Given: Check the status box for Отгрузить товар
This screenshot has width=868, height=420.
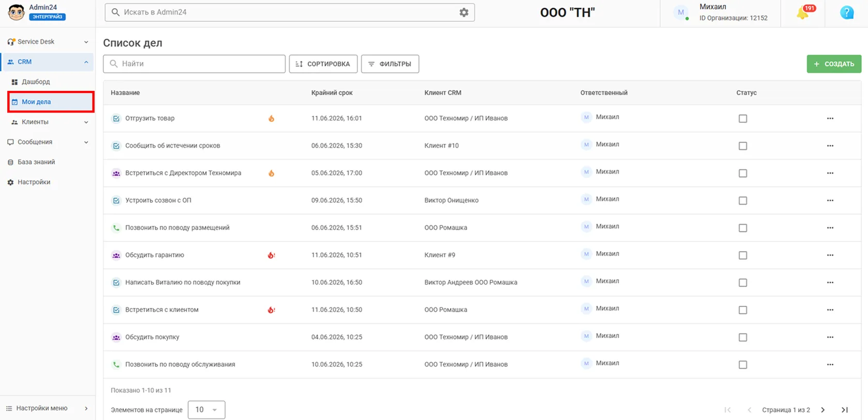Looking at the screenshot, I should point(743,118).
